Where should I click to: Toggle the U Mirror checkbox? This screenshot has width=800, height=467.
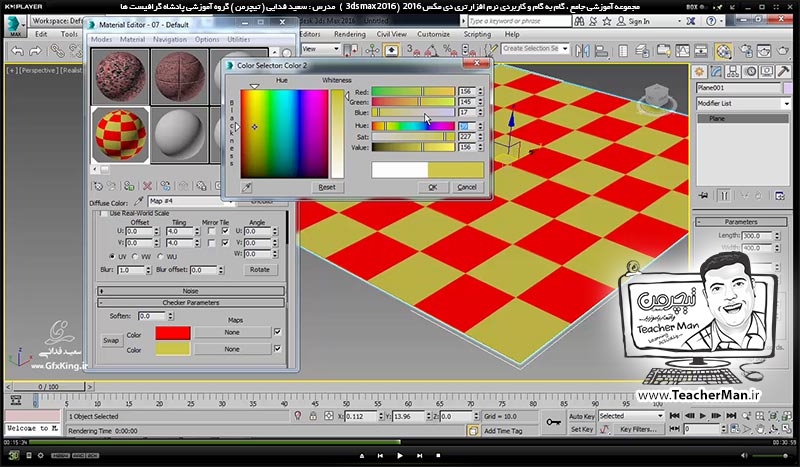[211, 231]
